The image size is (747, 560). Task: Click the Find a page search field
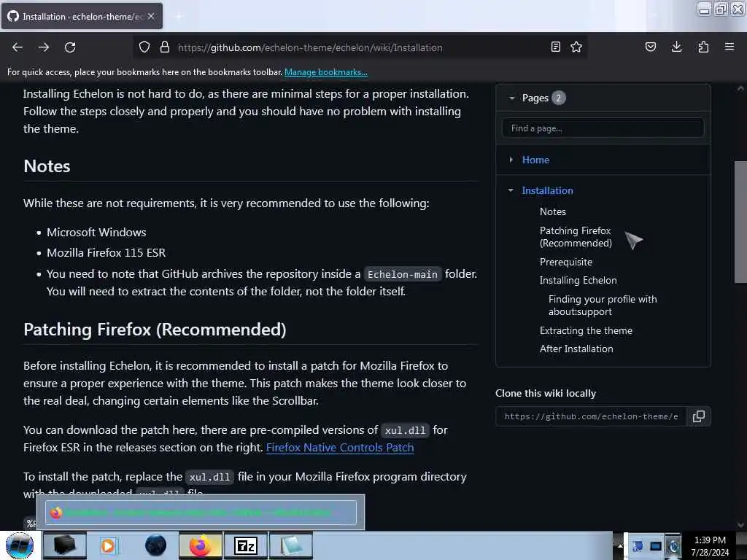click(603, 128)
